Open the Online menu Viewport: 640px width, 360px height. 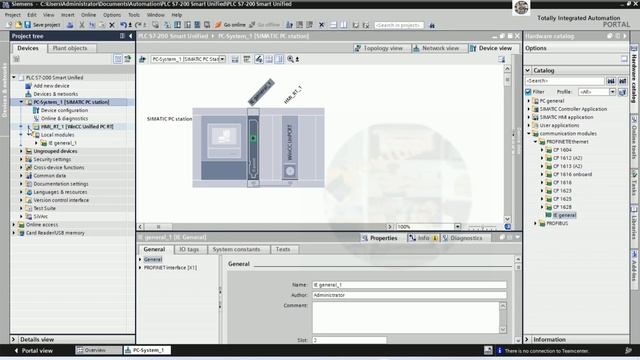[88, 15]
